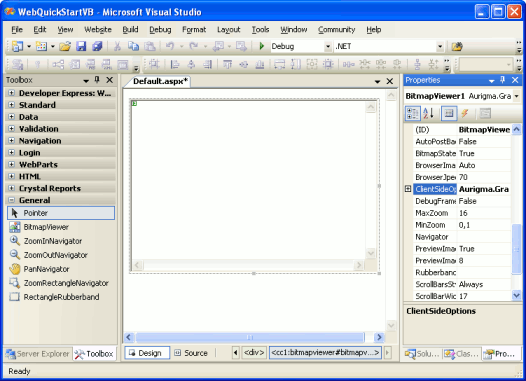Collapse the General toolbox group

11,200
